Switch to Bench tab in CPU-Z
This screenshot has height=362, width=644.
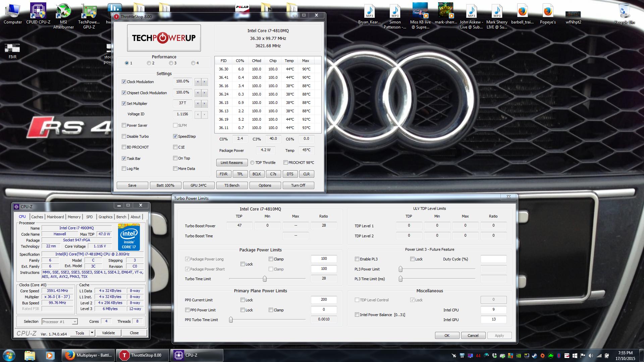(x=121, y=217)
